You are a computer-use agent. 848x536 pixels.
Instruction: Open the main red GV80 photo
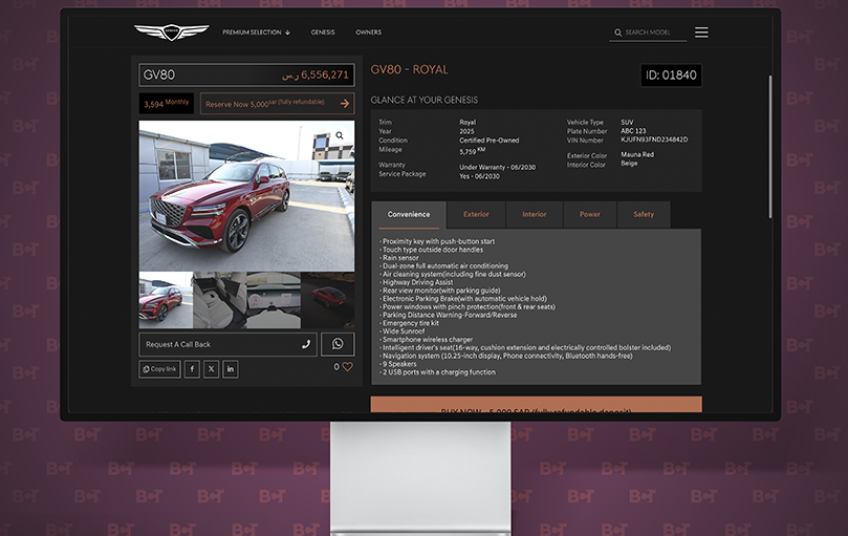(247, 196)
